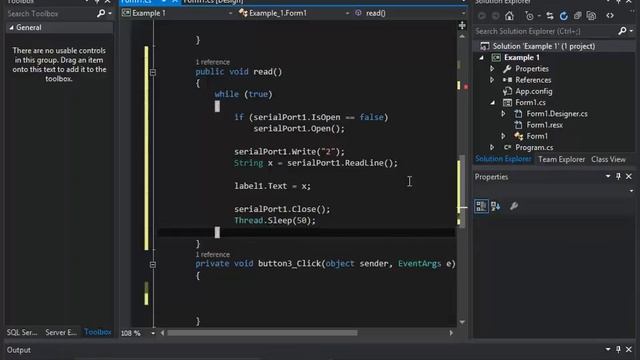Image resolution: width=640 pixels, height=360 pixels.
Task: Select the Form1.cs [Design] document tab
Action: [213, 2]
